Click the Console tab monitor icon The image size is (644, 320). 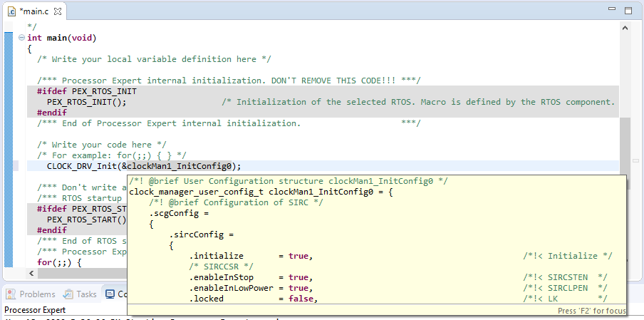(110, 294)
